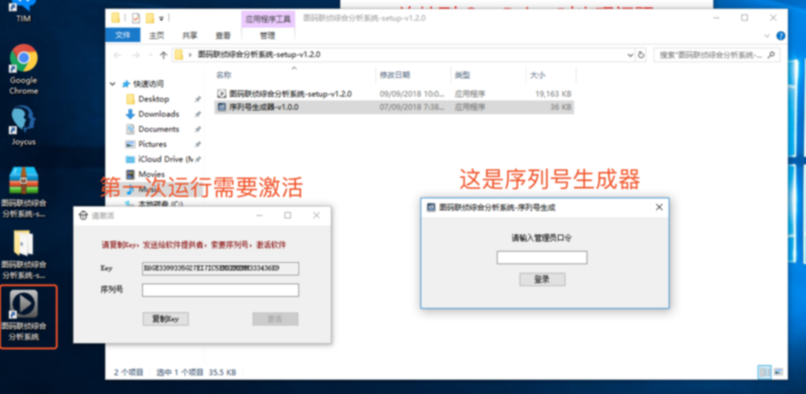Click the New Folder quick-access icon
The width and height of the screenshot is (806, 394).
click(150, 18)
